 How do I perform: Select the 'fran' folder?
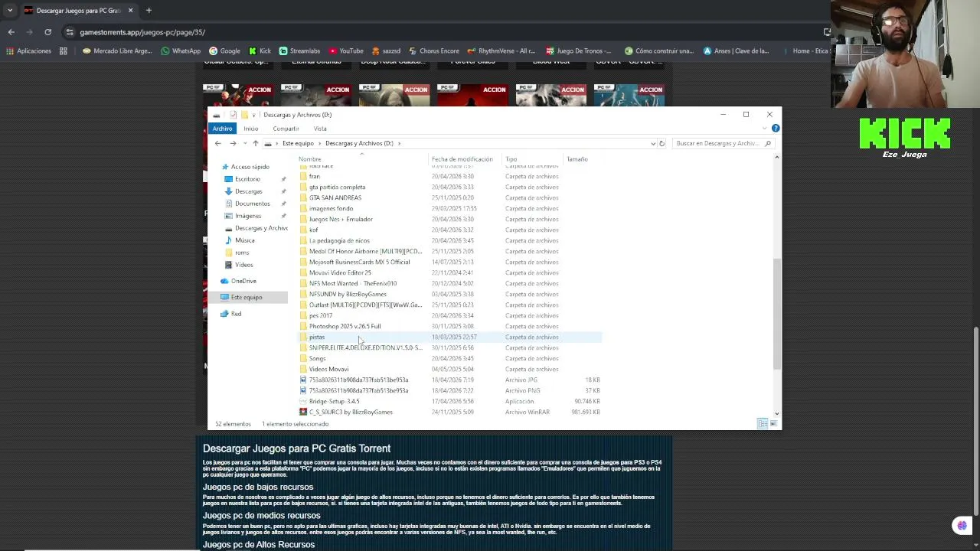coord(315,176)
